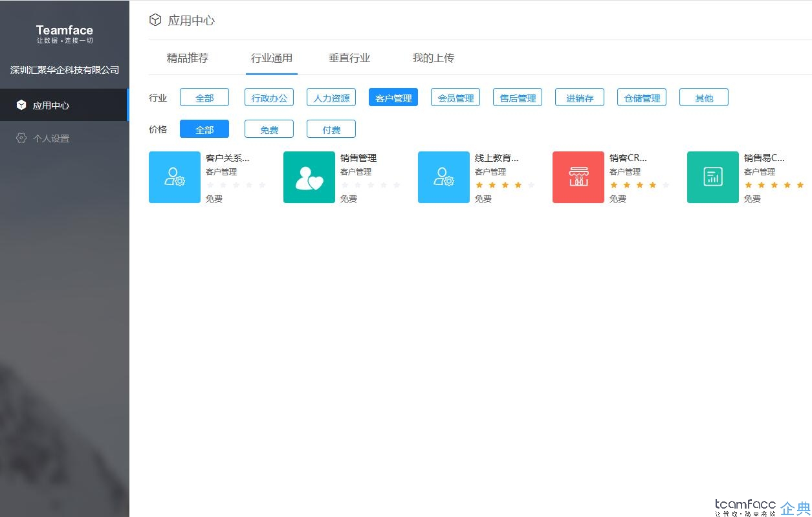Viewport: 812px width, 517px height.
Task: Filter industry by 客户管理
Action: coord(393,98)
